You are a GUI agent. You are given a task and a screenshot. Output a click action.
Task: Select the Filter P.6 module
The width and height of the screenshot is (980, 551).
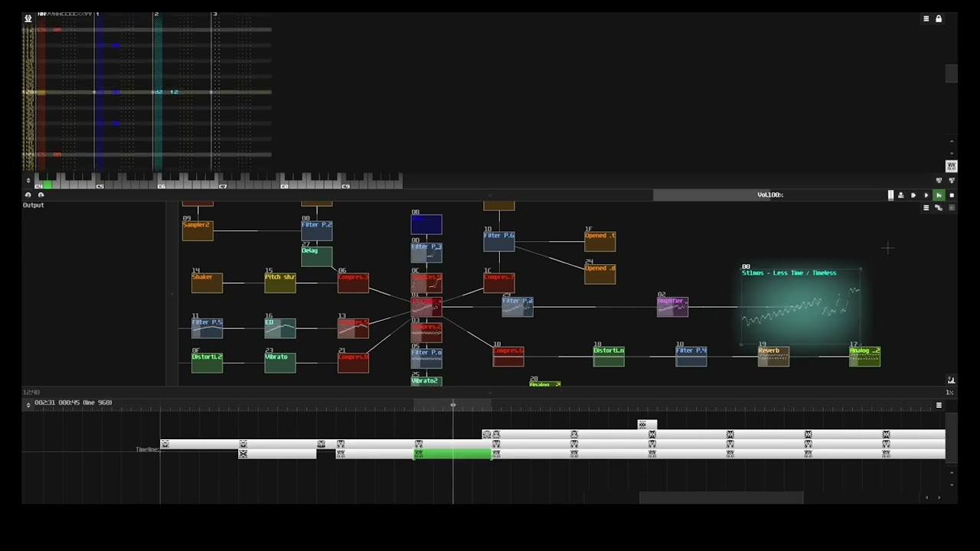point(499,241)
